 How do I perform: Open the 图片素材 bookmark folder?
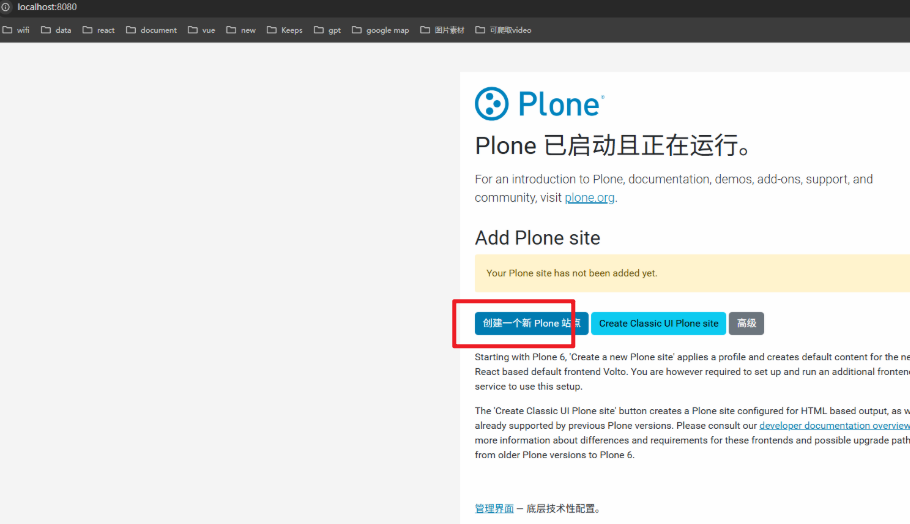coord(442,30)
